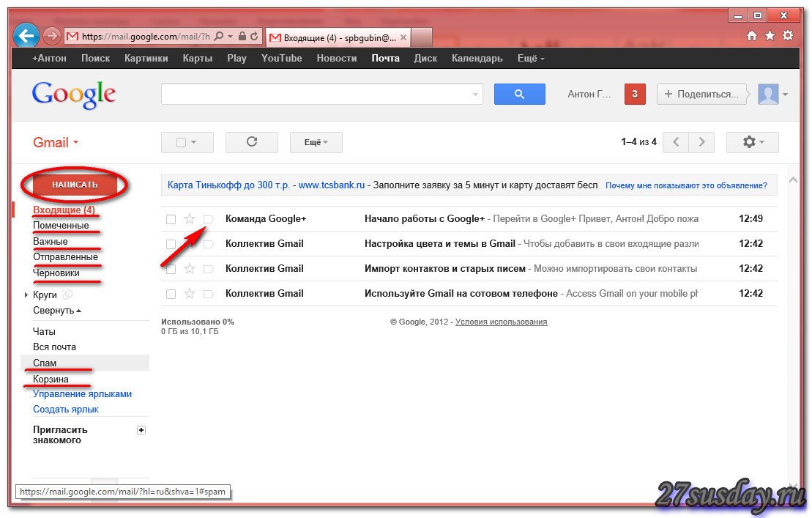
Task: Open the red notifications counter
Action: click(x=634, y=94)
